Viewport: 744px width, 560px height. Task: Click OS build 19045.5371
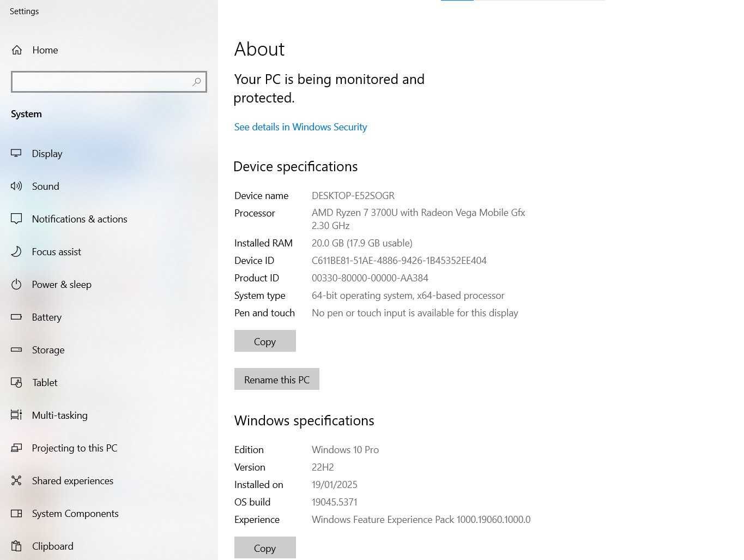[335, 502]
